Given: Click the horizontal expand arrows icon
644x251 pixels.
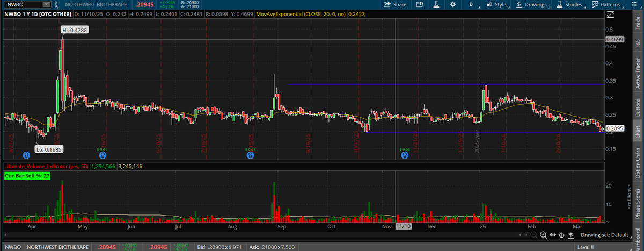Looking at the screenshot, I should click(x=553, y=235).
